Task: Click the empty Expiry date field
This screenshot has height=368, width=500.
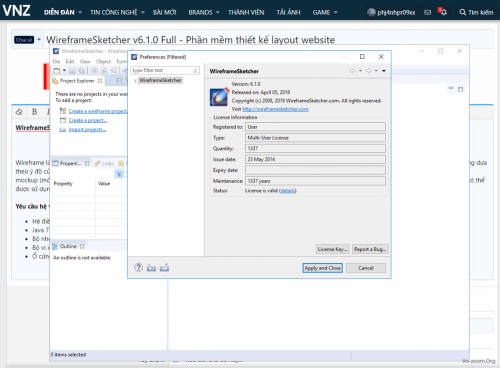Action: pos(315,170)
